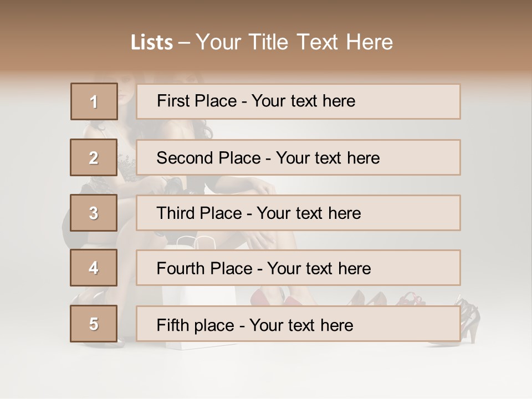Click the "Third Place" text bar

[x=298, y=213]
